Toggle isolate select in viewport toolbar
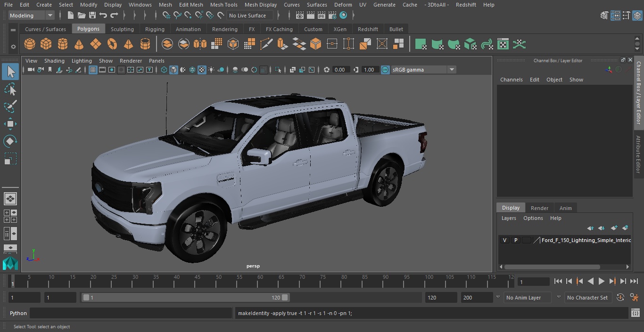 click(x=278, y=70)
